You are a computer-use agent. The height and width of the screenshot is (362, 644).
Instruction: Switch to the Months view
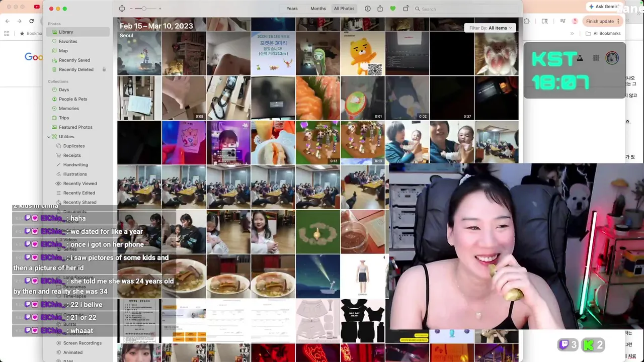click(318, 9)
